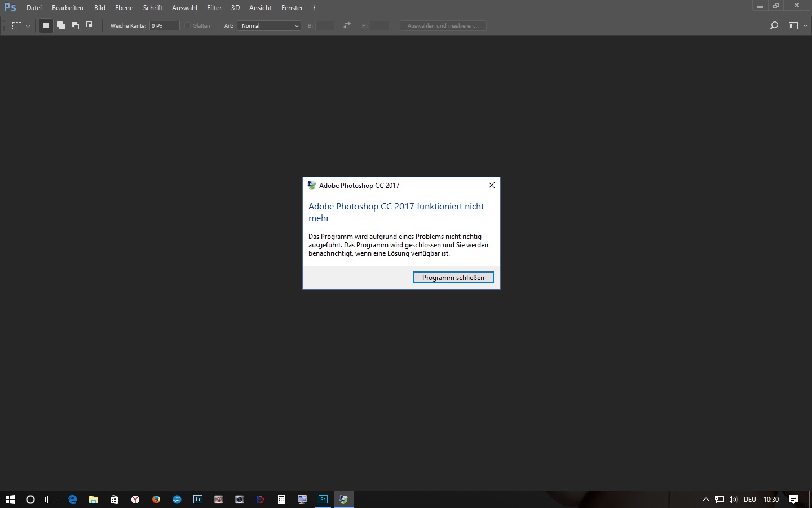Screen dimensions: 812x508
Task: Open the monitor app taskbar icon
Action: click(x=302, y=500)
